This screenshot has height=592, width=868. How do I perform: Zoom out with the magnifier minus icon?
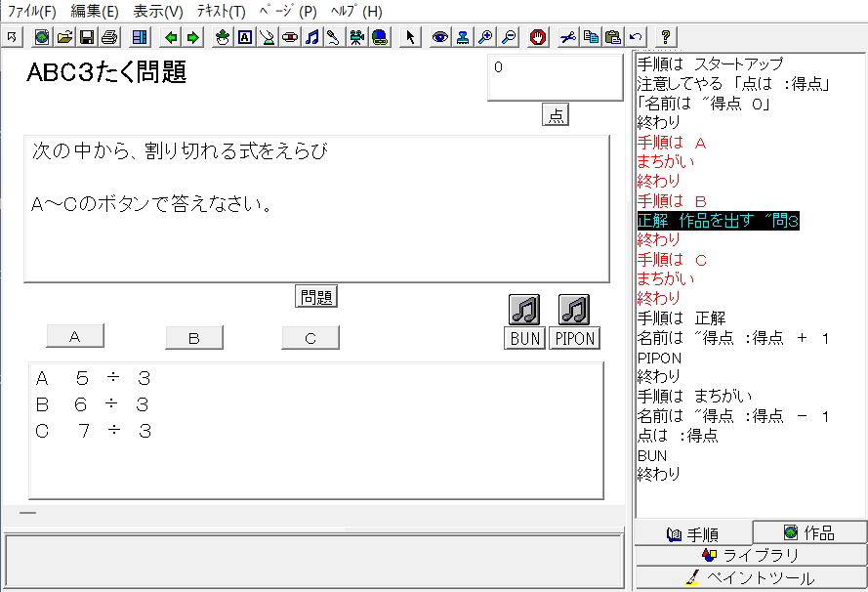point(508,37)
